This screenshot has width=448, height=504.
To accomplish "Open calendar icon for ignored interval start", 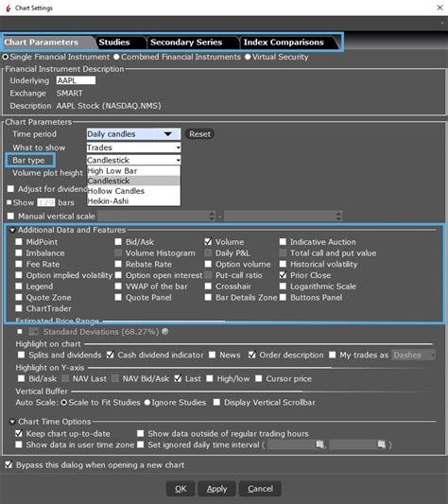I will pyautogui.click(x=319, y=444).
